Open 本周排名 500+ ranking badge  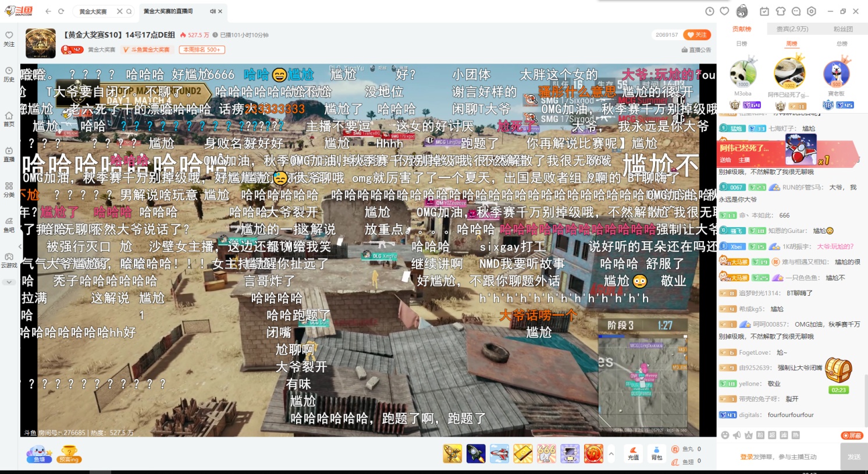pyautogui.click(x=202, y=49)
